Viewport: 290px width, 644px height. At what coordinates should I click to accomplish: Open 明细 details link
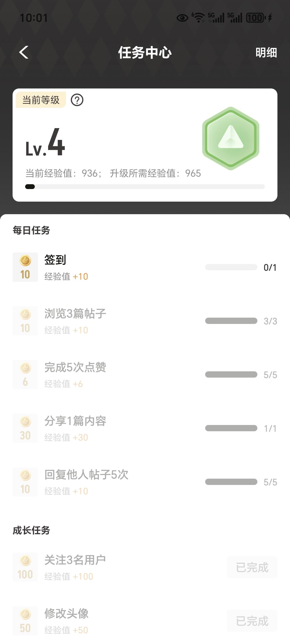[x=266, y=53]
